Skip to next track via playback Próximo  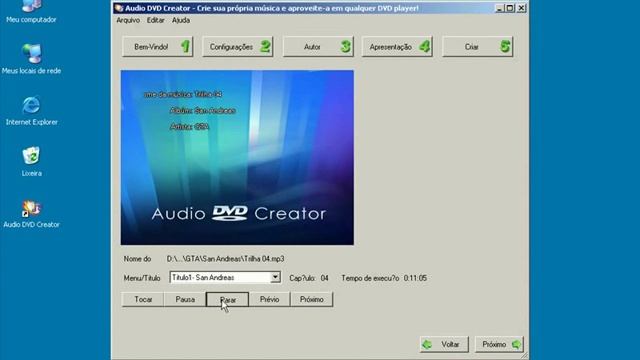tap(311, 299)
